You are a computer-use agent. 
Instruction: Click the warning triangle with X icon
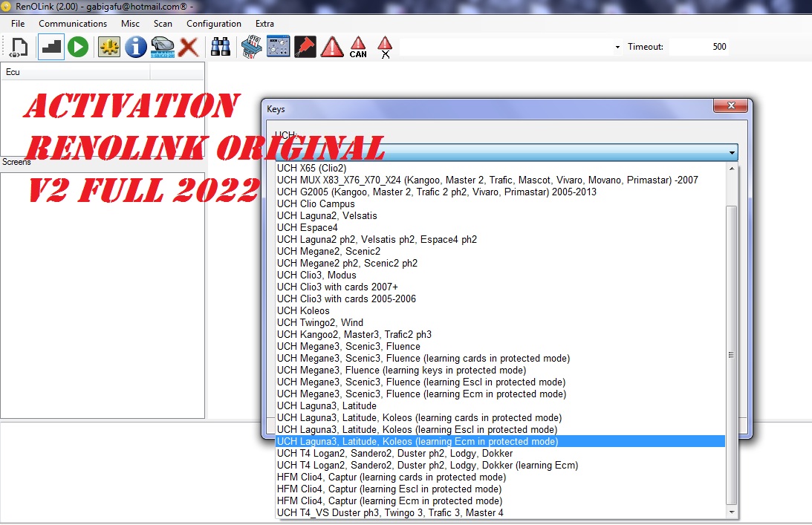[x=385, y=47]
